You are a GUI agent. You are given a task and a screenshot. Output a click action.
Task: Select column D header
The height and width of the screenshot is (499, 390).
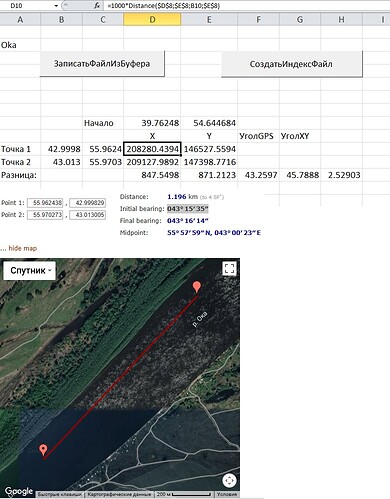152,20
